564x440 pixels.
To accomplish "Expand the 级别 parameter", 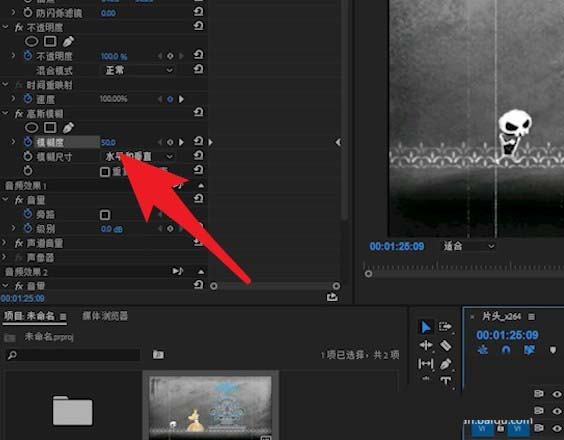I will click(13, 228).
